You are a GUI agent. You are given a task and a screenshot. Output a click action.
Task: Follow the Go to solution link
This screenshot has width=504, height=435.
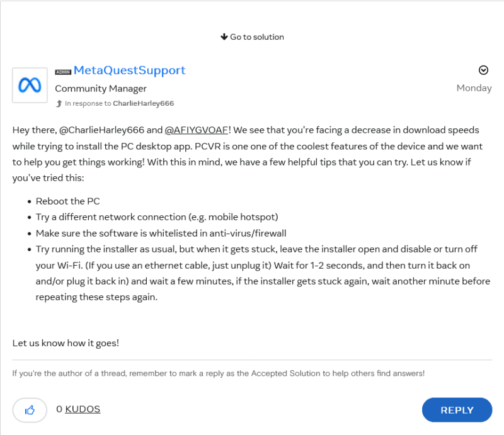coord(256,37)
